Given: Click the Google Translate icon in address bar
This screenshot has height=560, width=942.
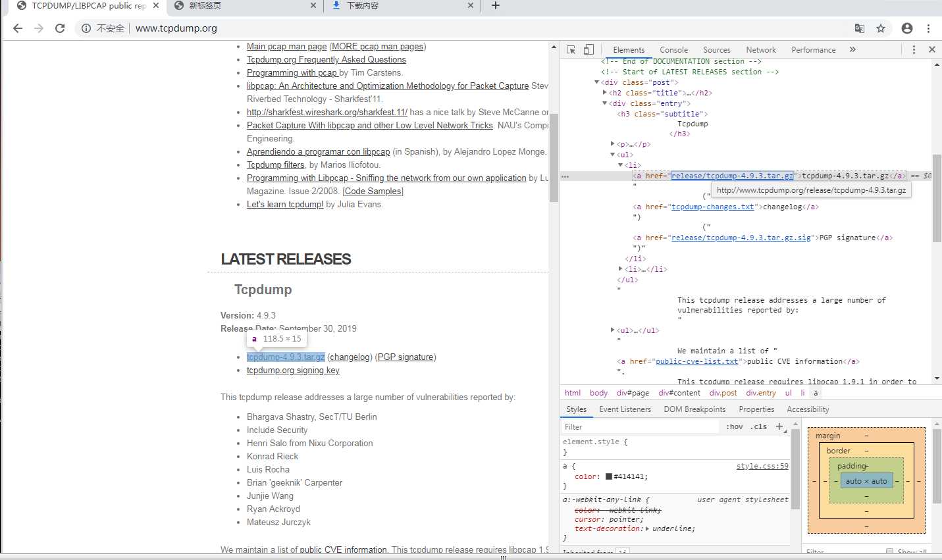Looking at the screenshot, I should coord(860,28).
